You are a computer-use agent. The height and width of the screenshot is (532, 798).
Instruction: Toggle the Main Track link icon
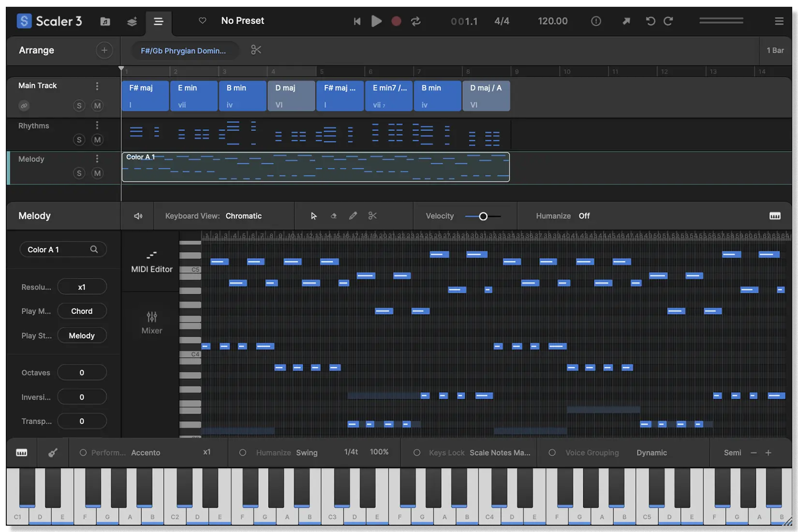24,105
